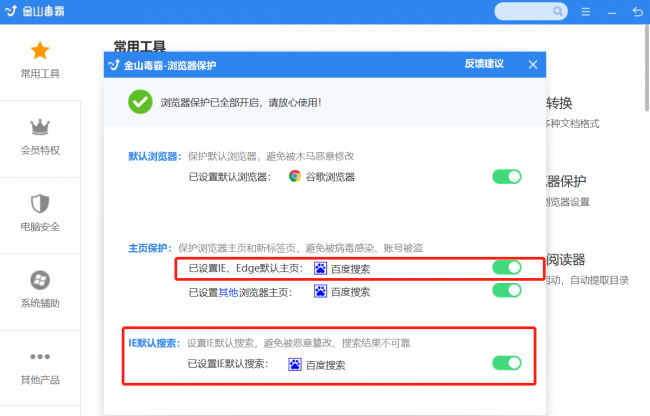The image size is (650, 416).
Task: Click 百度搜索 in 其他浏览器主页 row
Action: 350,292
